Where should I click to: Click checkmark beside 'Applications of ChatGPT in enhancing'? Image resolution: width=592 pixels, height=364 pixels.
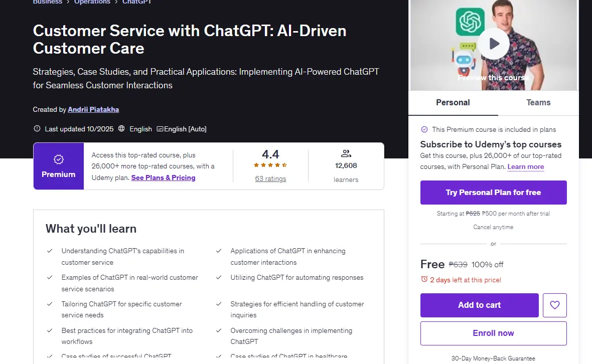click(219, 251)
